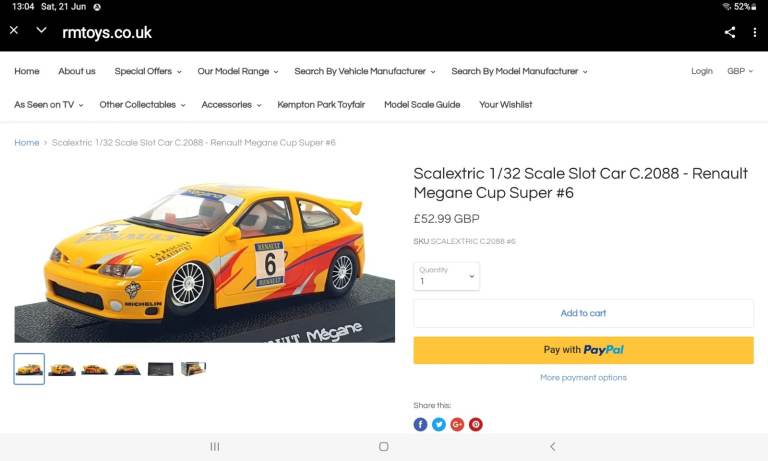Open the browser three-dot menu
768x461 pixels.
(754, 32)
